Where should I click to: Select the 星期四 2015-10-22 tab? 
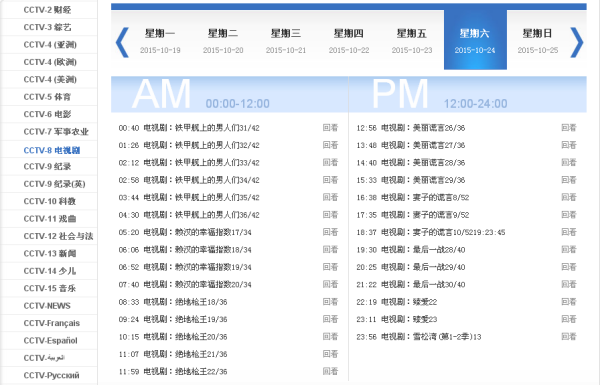tap(349, 41)
